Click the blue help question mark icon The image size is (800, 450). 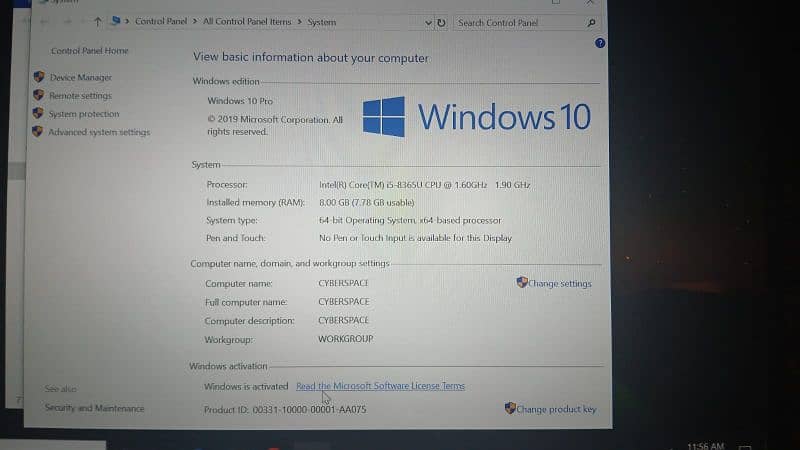tap(600, 44)
